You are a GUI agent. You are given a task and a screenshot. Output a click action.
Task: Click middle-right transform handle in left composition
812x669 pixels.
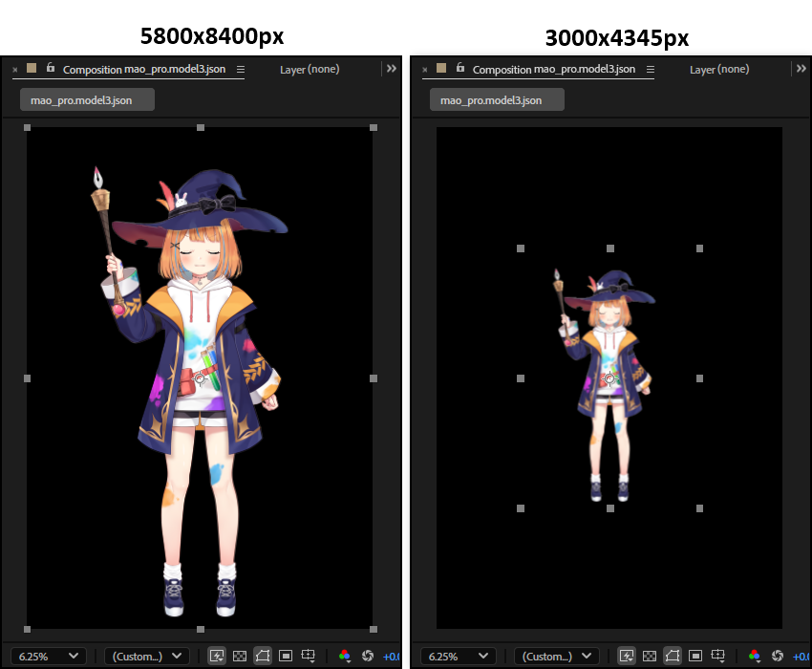click(x=374, y=378)
